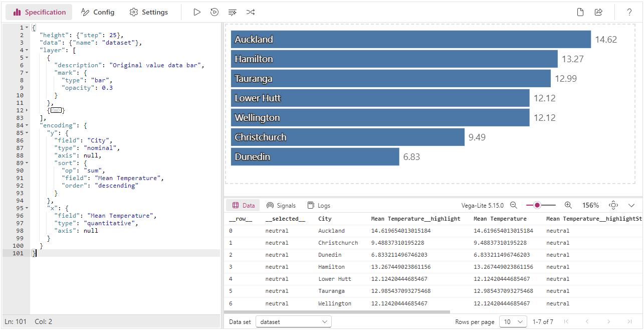Screen dimensions: 644x330
Task: Adjust the zoom level slider
Action: pos(541,205)
